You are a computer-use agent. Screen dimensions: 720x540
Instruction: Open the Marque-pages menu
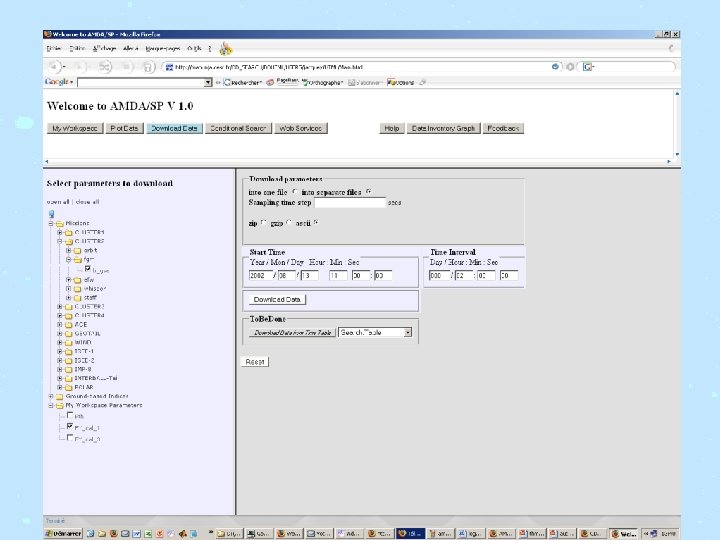163,48
